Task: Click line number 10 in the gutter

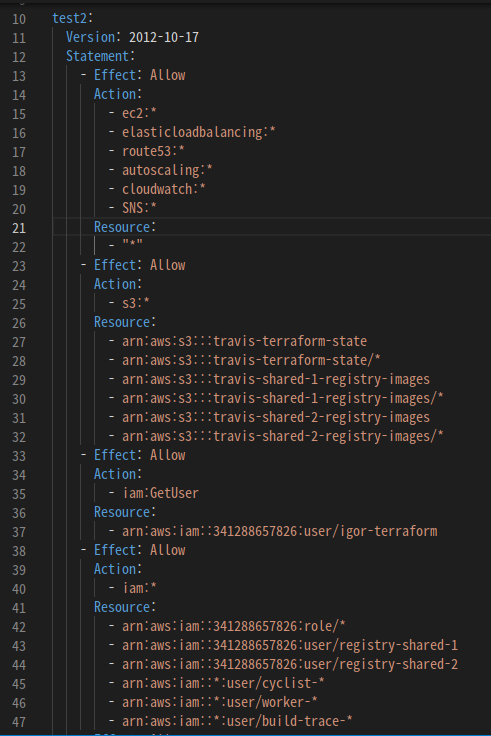Action: click(19, 19)
